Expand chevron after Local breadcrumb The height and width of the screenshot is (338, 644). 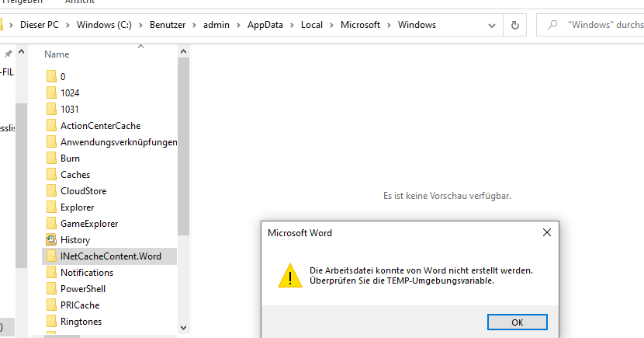[331, 26]
